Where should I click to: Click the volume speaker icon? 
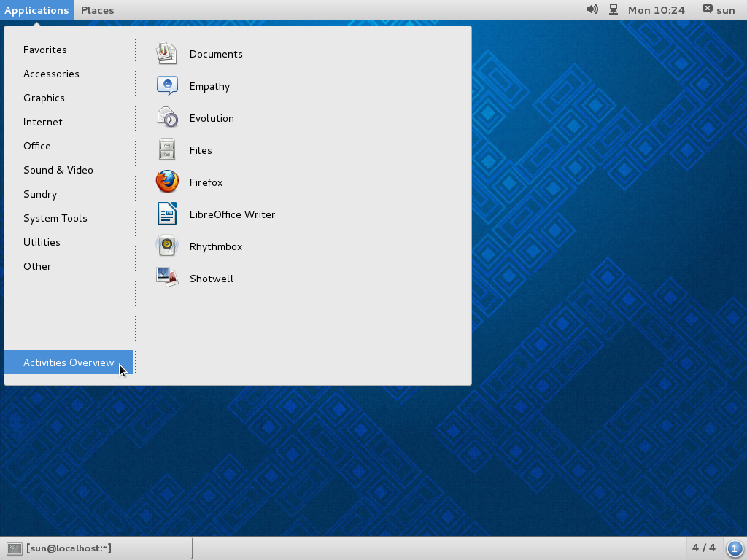[591, 9]
